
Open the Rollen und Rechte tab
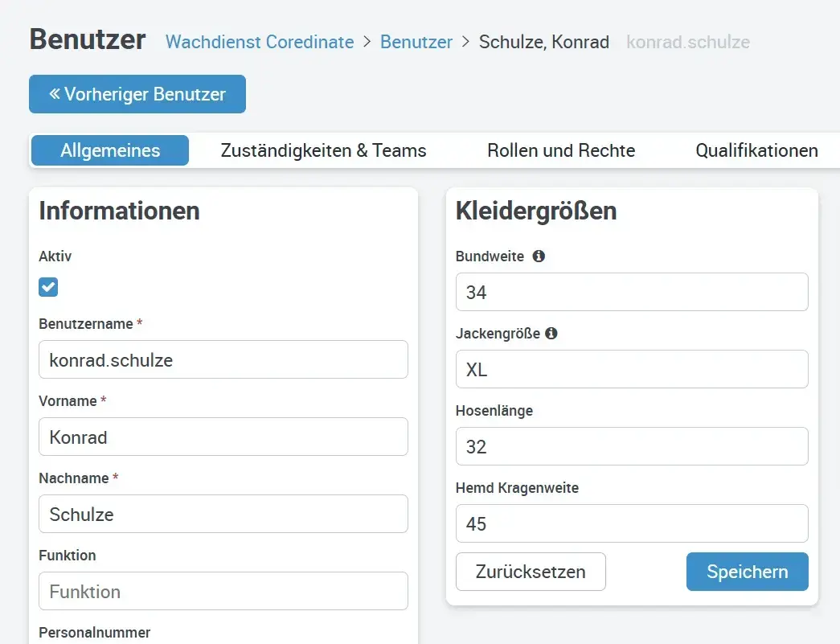point(560,150)
